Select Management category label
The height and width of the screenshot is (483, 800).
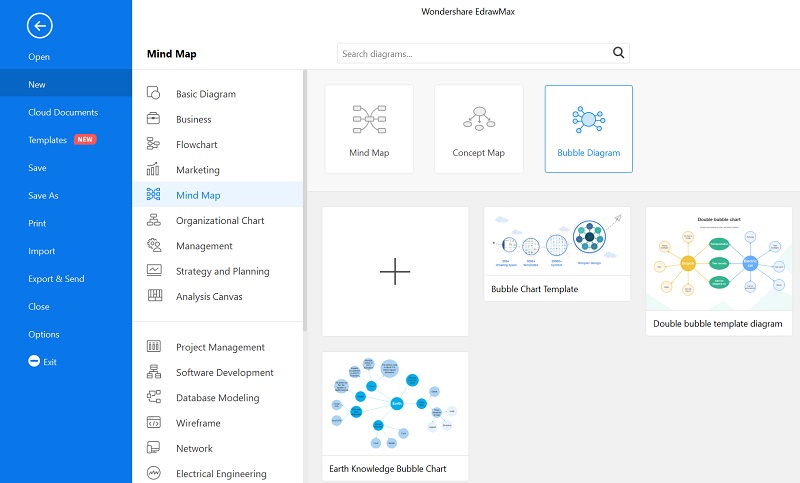(x=204, y=246)
